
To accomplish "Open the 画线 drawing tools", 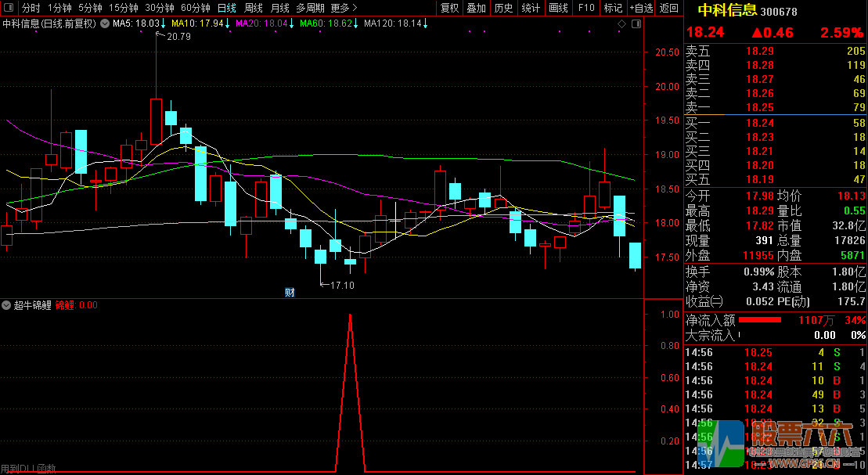I will (x=558, y=8).
